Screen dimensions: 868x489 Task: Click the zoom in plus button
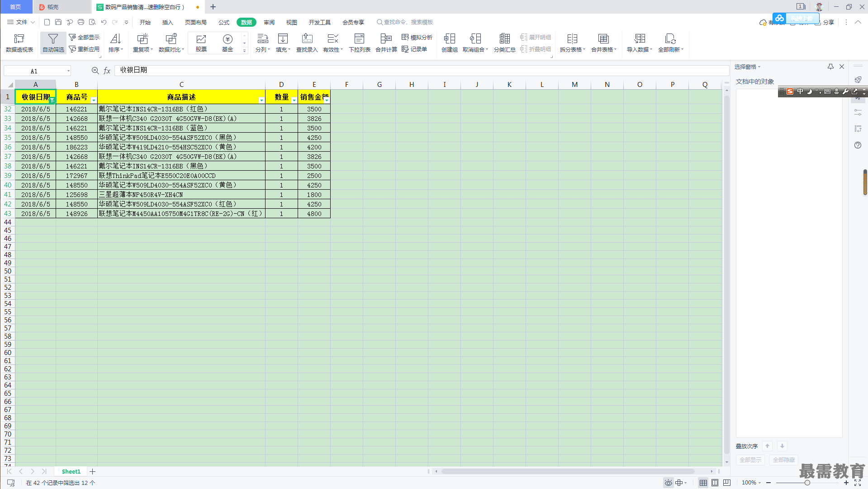846,483
